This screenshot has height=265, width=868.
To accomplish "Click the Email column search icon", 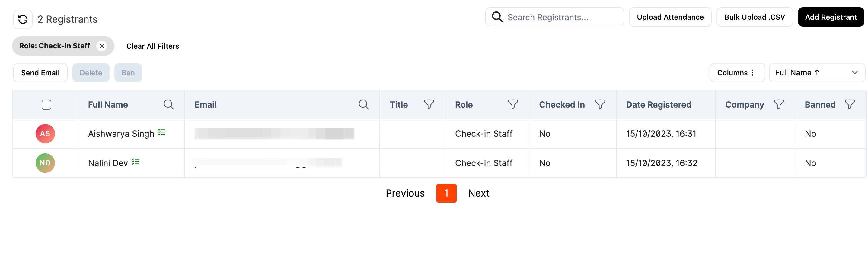I will point(363,105).
